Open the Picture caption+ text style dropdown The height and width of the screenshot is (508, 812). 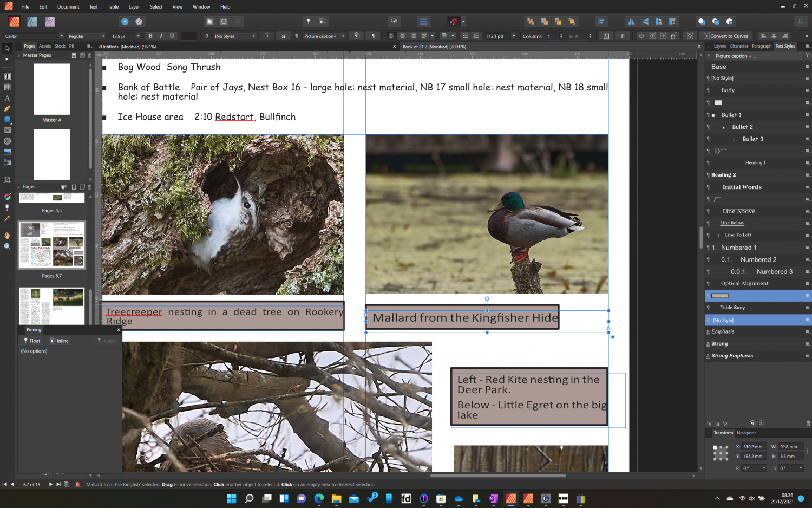(x=324, y=36)
